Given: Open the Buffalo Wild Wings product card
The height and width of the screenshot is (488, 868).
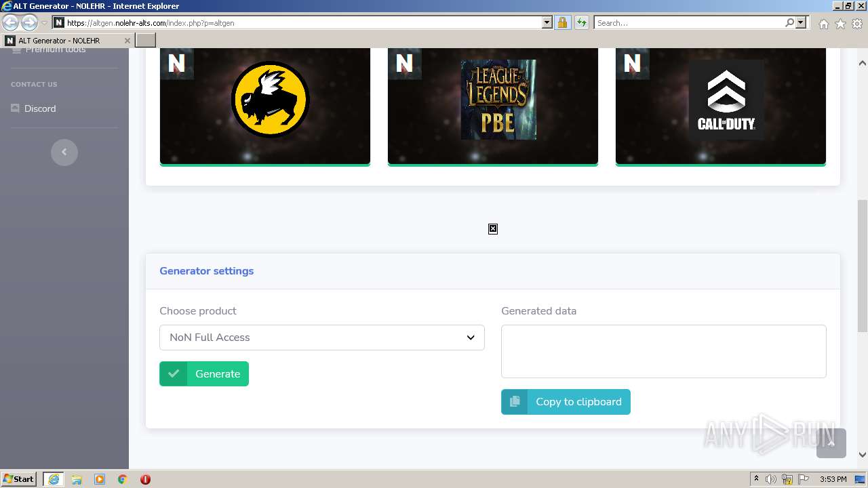Looking at the screenshot, I should click(x=265, y=106).
